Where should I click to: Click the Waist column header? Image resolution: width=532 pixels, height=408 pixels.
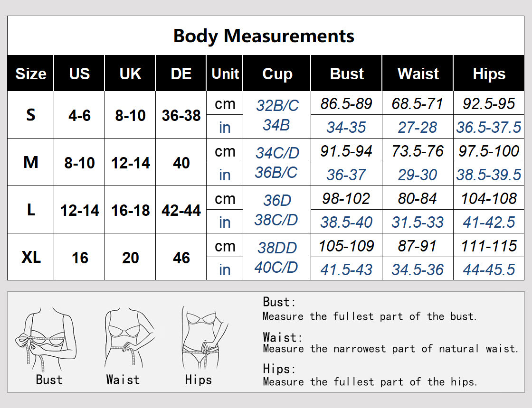point(418,74)
